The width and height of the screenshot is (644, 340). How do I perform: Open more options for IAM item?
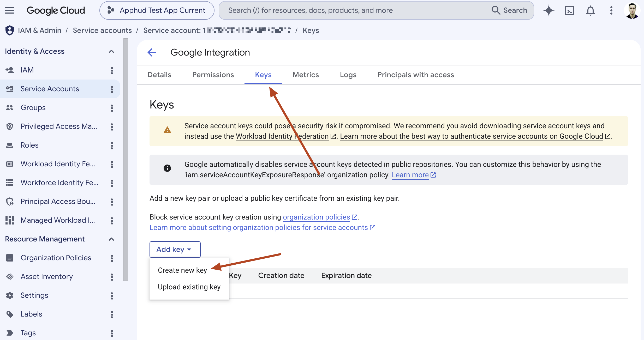[112, 70]
